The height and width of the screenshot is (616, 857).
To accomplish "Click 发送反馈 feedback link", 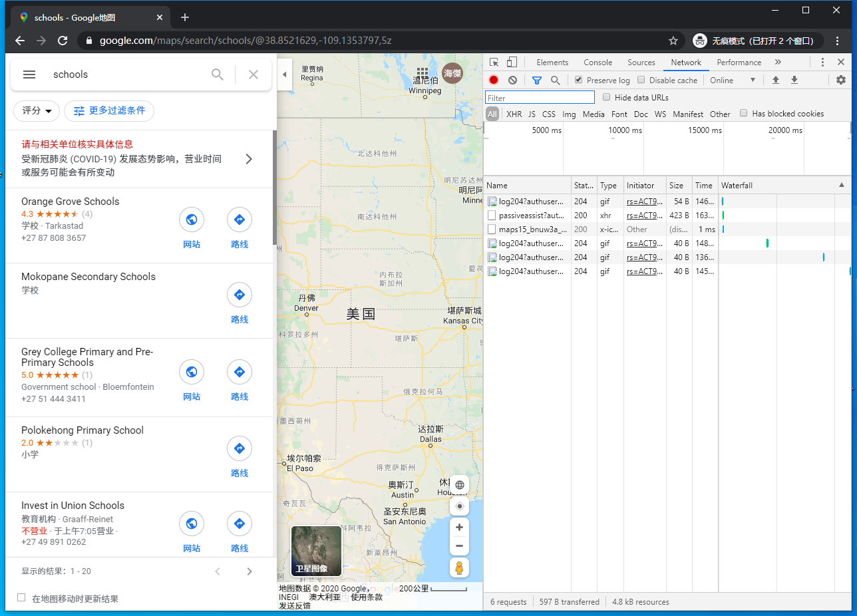I will pyautogui.click(x=295, y=605).
